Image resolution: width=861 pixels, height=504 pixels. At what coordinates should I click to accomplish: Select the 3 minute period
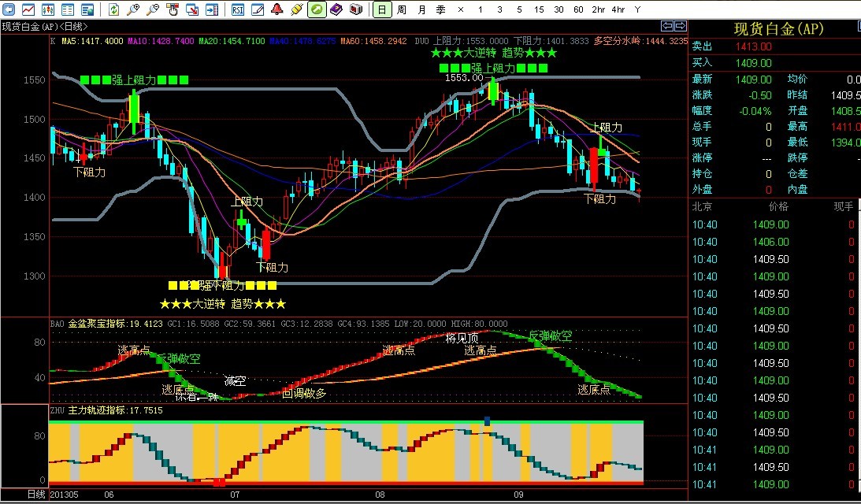coord(499,9)
